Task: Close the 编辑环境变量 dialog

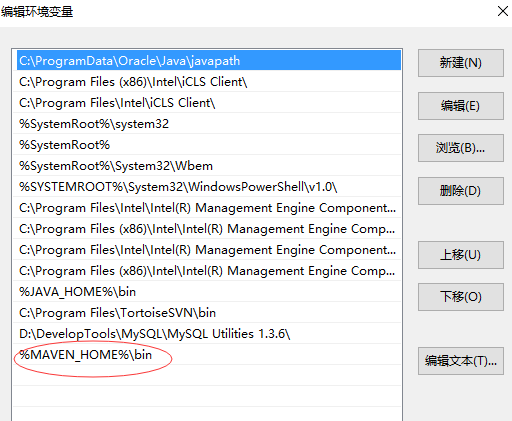Action: pos(503,11)
